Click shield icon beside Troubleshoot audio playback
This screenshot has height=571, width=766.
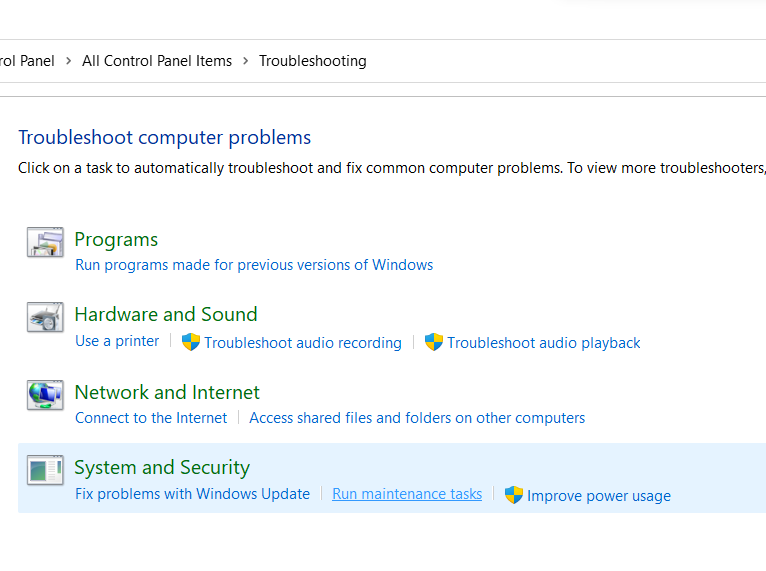(434, 342)
